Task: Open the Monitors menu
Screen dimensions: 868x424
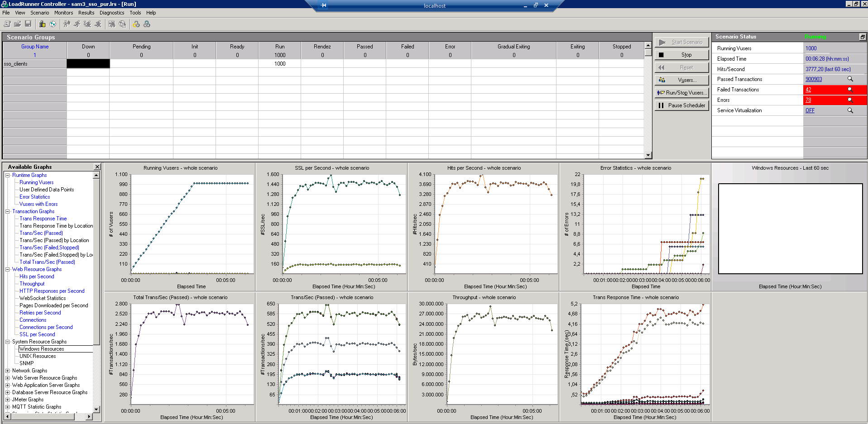Action: coord(63,13)
